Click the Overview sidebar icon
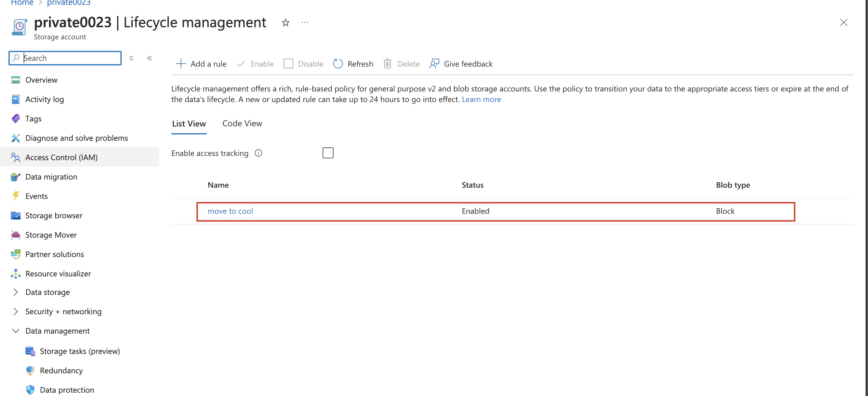 (x=15, y=80)
